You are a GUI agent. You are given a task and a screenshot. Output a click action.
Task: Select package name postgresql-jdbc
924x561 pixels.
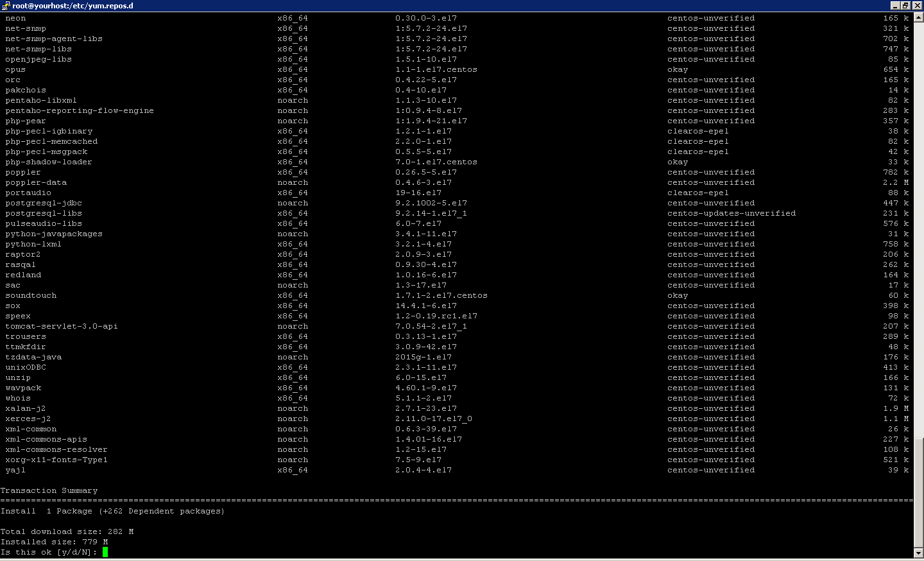tap(44, 203)
